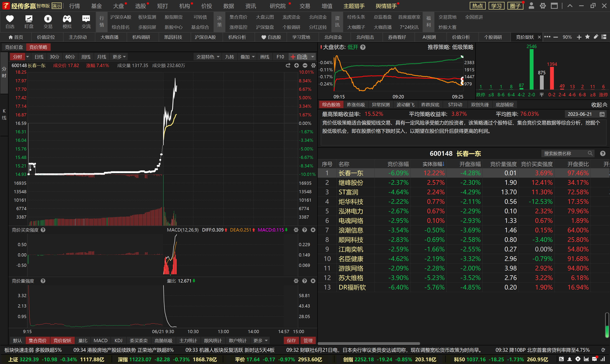
Task: Click the chart redo/share arrow icon
Action: click(x=288, y=65)
